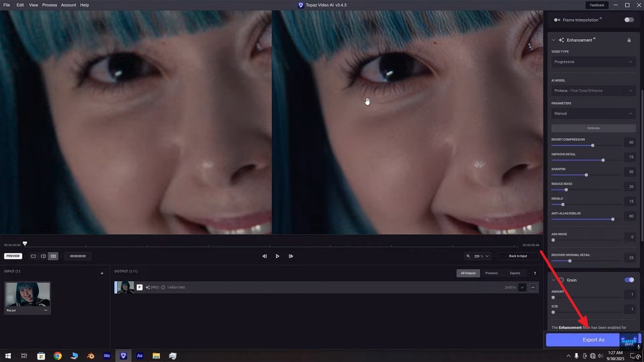Click the Estimate button

[x=593, y=128]
